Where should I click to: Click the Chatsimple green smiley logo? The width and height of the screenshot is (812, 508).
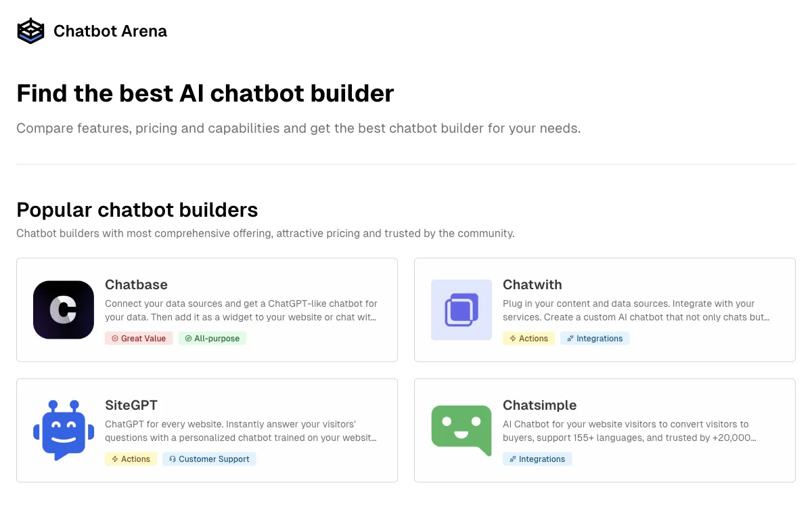pos(461,430)
